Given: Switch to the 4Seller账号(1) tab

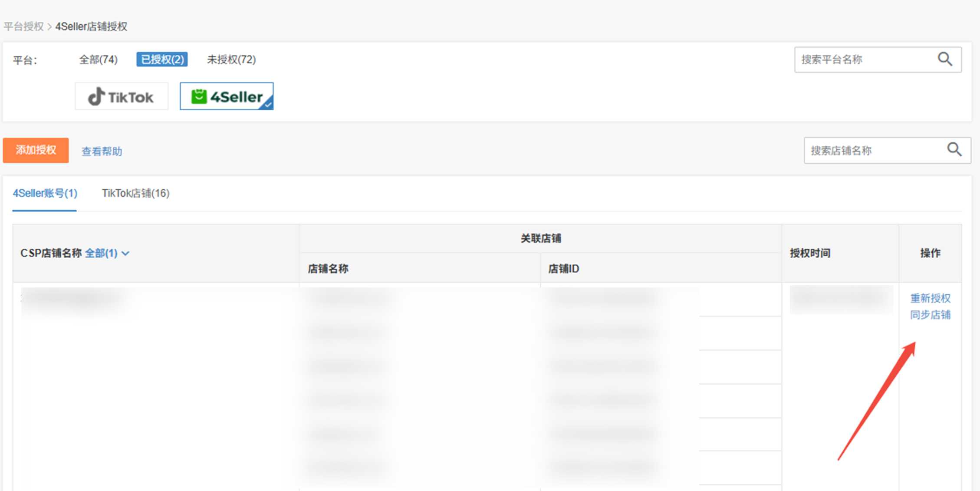Looking at the screenshot, I should tap(45, 193).
